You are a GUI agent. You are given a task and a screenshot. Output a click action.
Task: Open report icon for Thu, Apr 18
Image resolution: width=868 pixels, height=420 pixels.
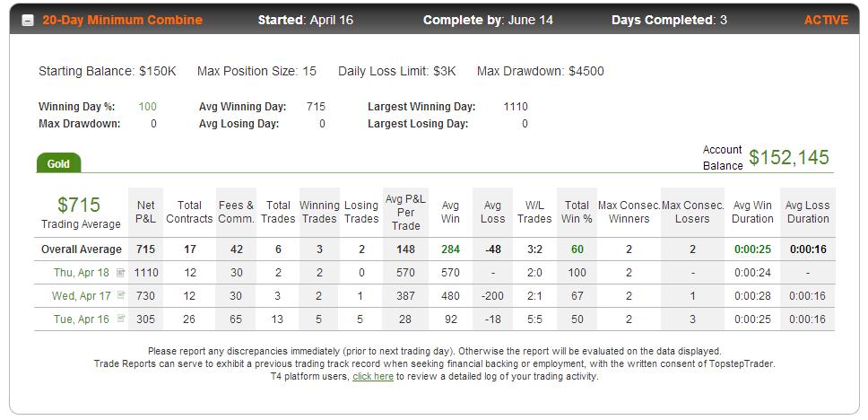[x=121, y=273]
